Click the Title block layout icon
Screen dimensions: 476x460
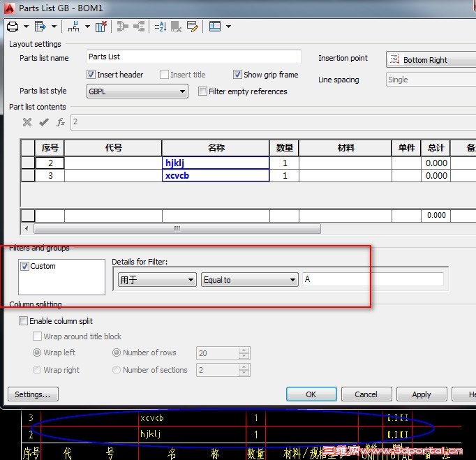tap(215, 27)
